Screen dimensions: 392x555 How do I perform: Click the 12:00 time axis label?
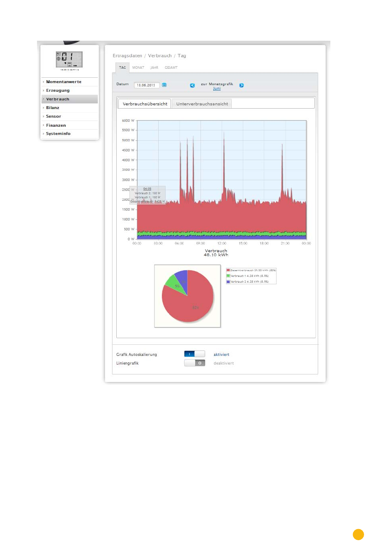pyautogui.click(x=221, y=244)
